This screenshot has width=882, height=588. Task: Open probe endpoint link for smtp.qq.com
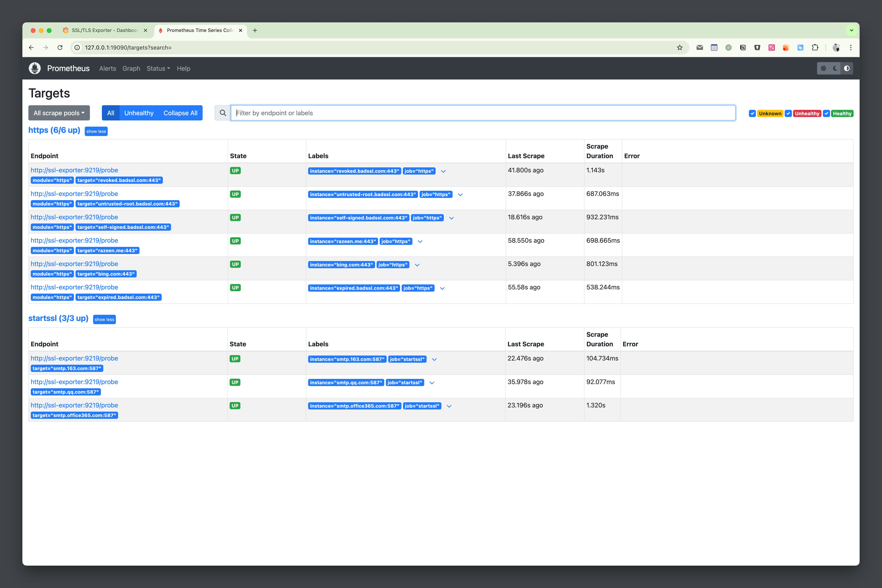point(74,382)
